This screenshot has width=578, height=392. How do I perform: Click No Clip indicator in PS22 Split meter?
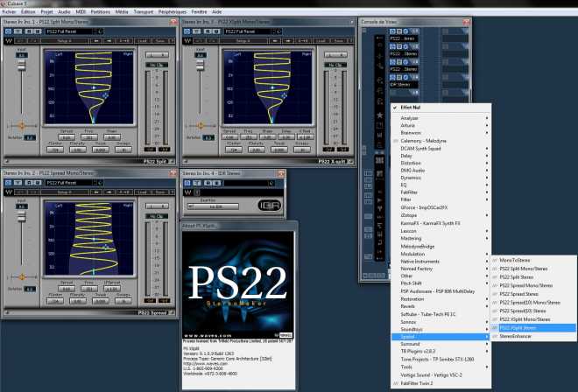click(x=157, y=65)
